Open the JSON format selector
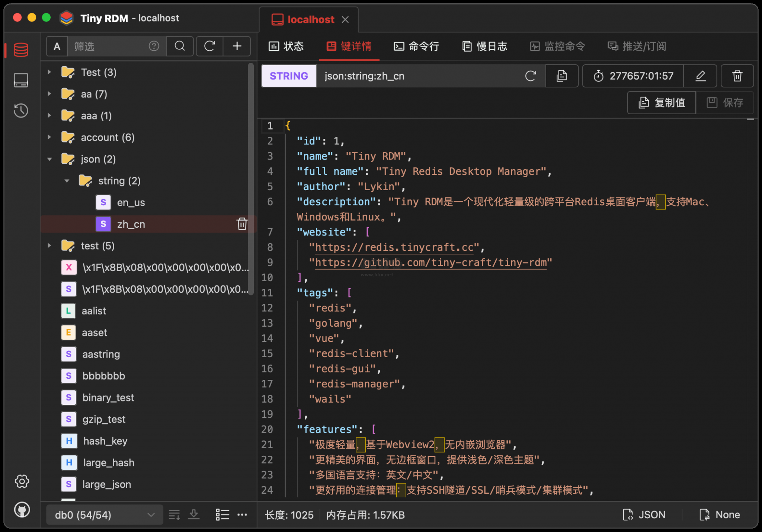 [x=644, y=515]
